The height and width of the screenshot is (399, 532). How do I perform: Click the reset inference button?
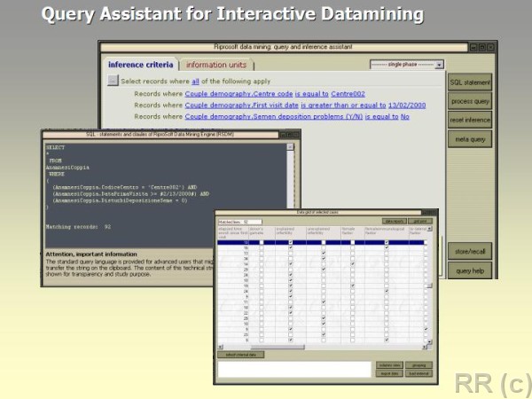pyautogui.click(x=469, y=120)
